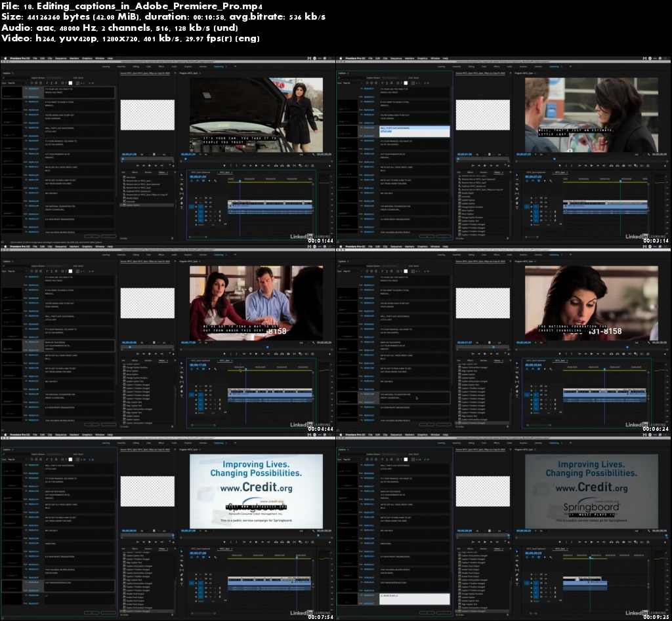This screenshot has height=621, width=672.
Task: Click Source monitor checkerboard preview, 00:04:44 frame
Action: click(148, 303)
